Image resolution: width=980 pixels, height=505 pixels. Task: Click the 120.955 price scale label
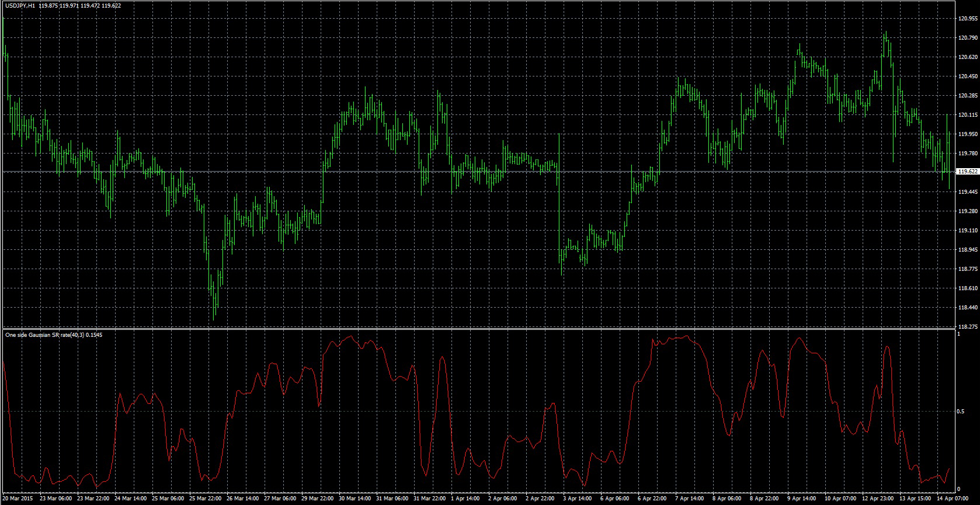968,18
